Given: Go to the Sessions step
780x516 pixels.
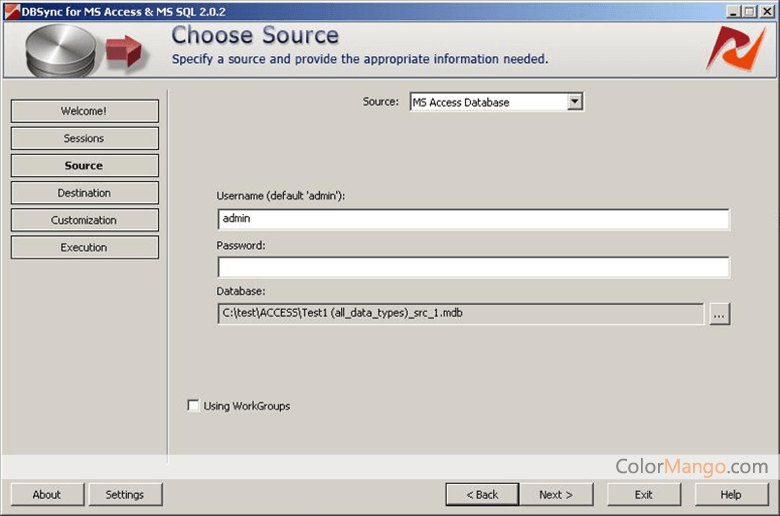Looking at the screenshot, I should coord(85,138).
